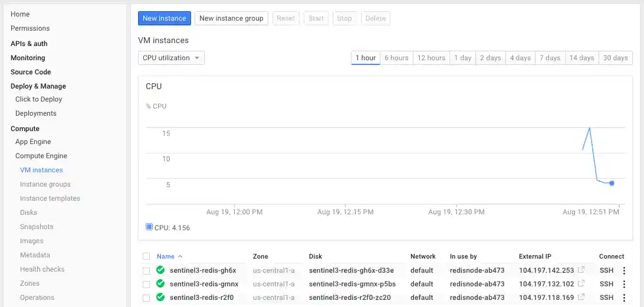Go to Instance groups in sidebar

45,184
